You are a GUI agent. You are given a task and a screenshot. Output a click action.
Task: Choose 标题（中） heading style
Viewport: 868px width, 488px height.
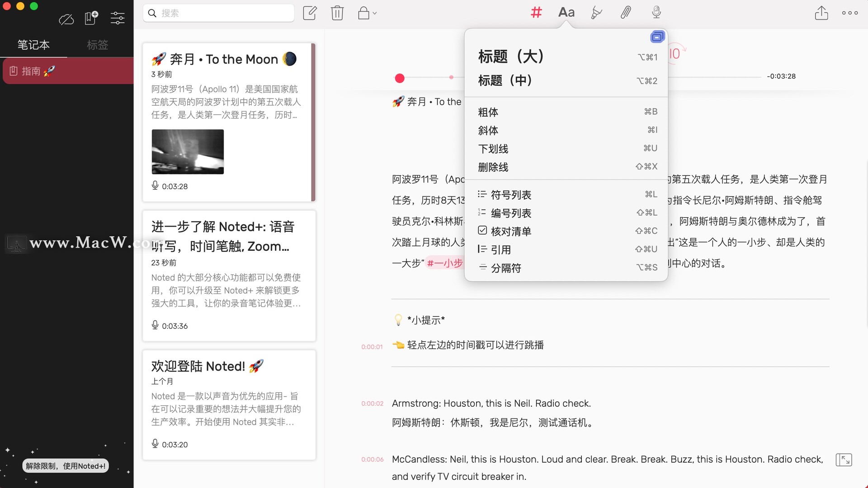tap(566, 80)
